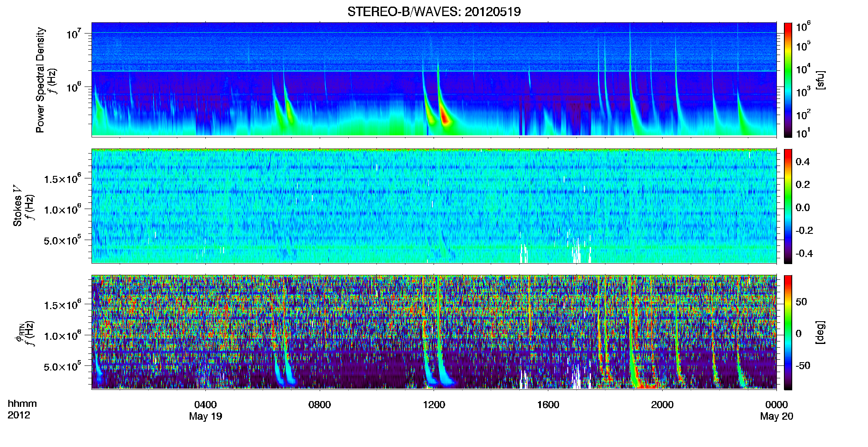Click the 1600 time tick label
Viewport: 868px width, 447px height.
click(x=548, y=405)
